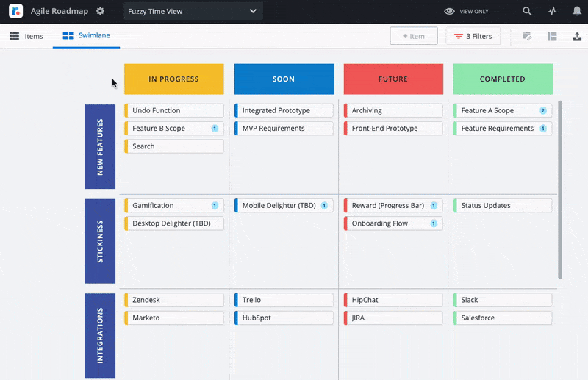Viewport: 588px width, 380px height.
Task: Switch to the Items tab
Action: pos(26,36)
